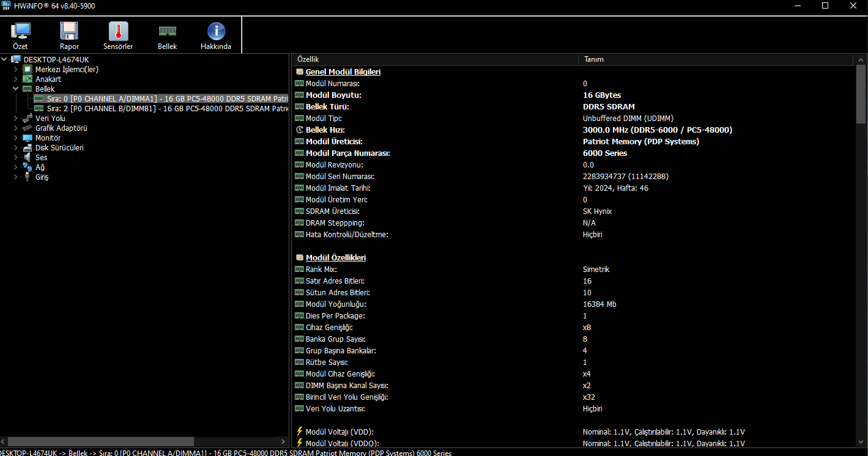
Task: Select the Hata Kontrolü/Düzeltme: row
Action: tap(575, 235)
